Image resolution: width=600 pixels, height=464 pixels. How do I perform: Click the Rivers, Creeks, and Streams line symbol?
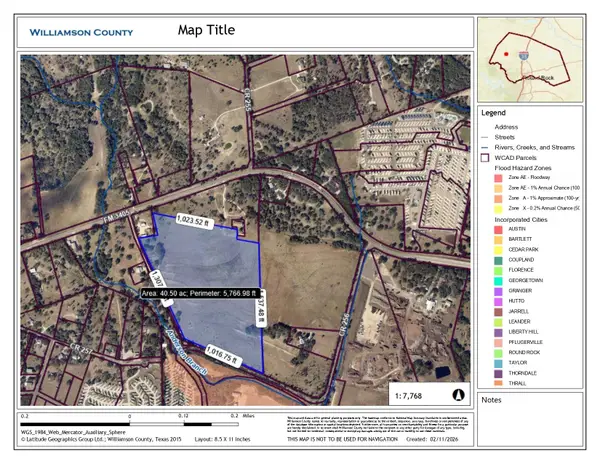click(x=486, y=146)
